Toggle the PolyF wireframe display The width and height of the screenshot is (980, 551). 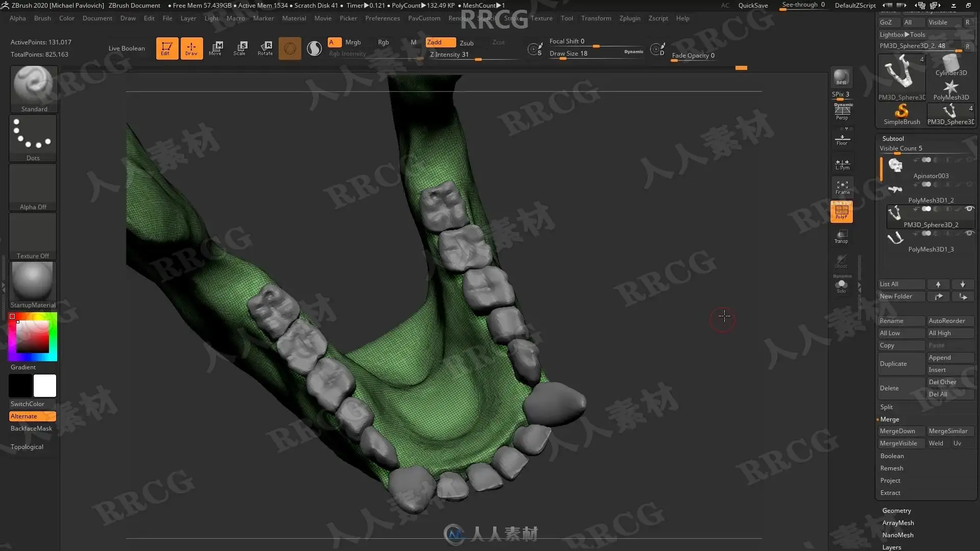841,211
